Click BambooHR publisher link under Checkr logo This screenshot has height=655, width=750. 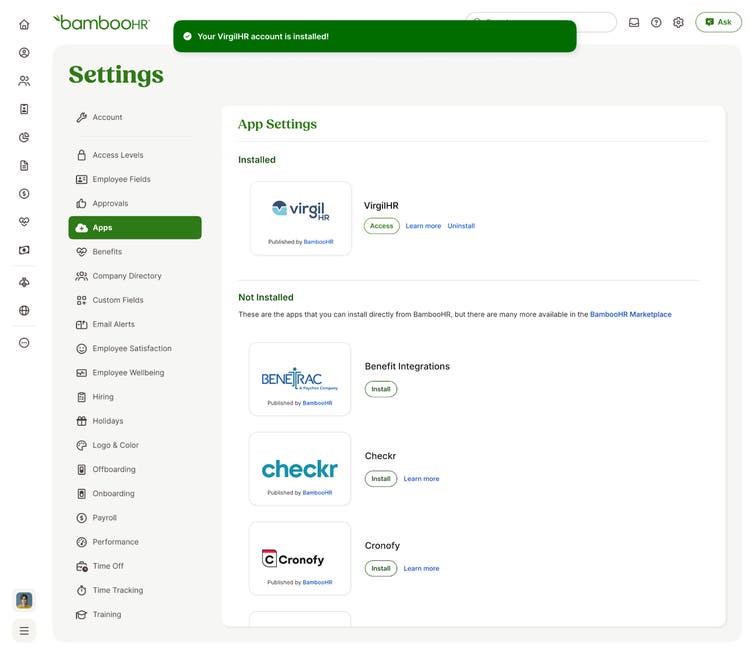318,492
